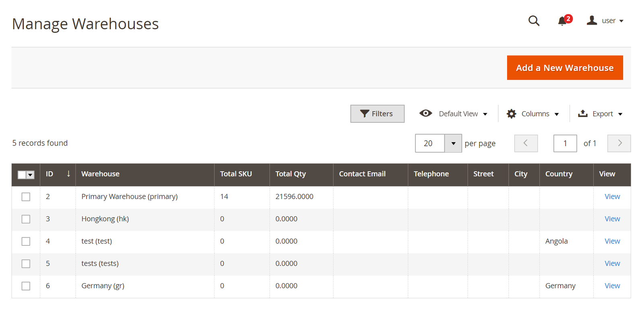Open the search magnifier icon
The width and height of the screenshot is (644, 330).
pyautogui.click(x=534, y=21)
